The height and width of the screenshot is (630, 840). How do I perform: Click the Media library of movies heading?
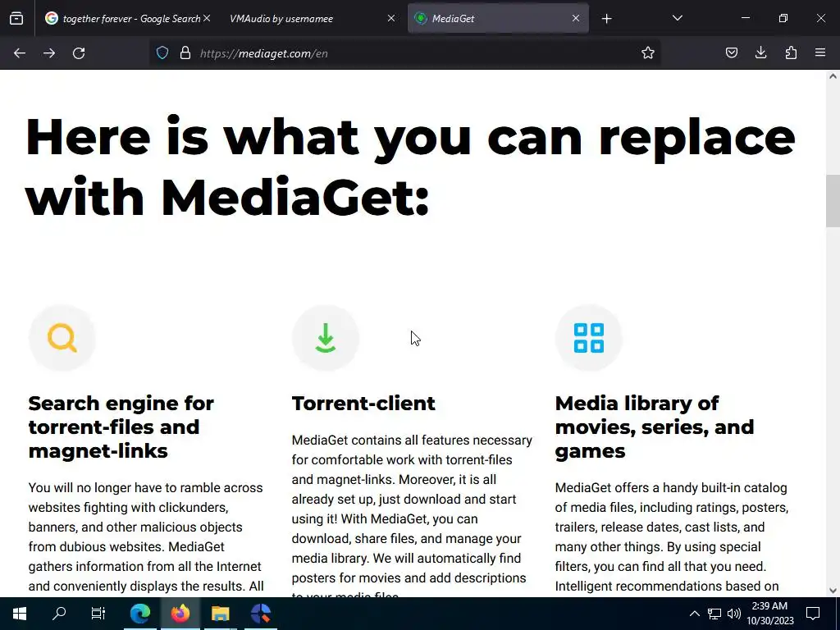pyautogui.click(x=654, y=427)
